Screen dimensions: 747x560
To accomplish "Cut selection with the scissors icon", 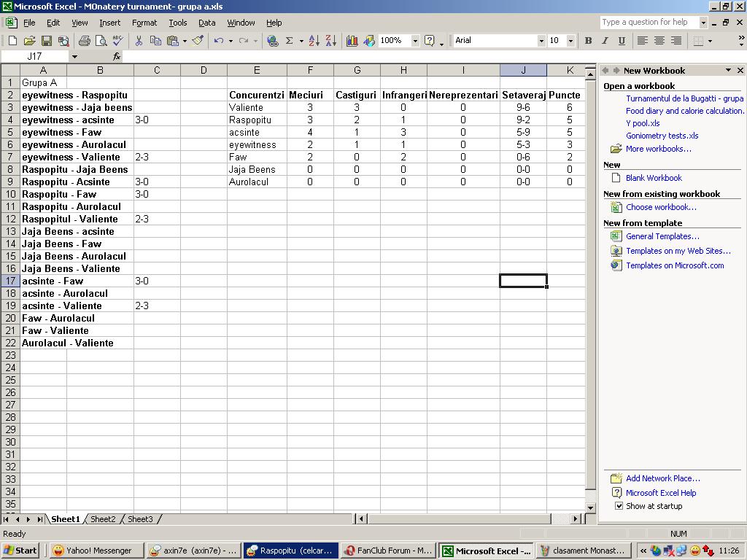I will click(x=139, y=41).
